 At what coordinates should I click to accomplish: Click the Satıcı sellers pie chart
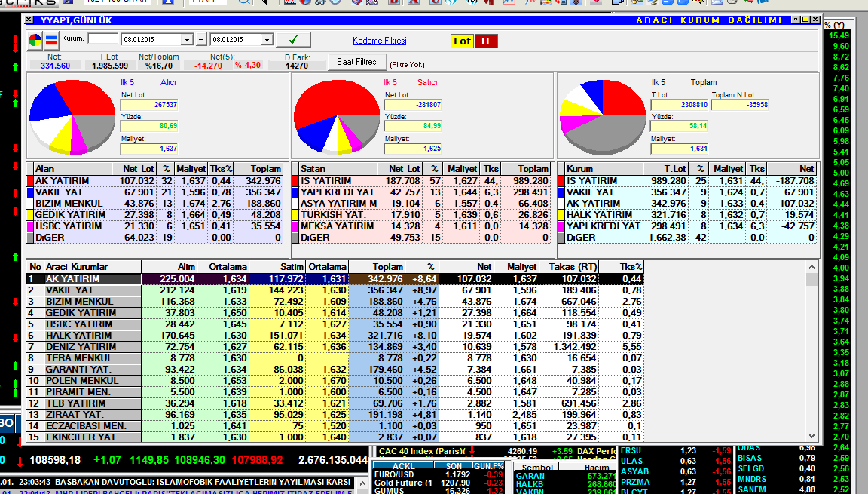point(337,116)
